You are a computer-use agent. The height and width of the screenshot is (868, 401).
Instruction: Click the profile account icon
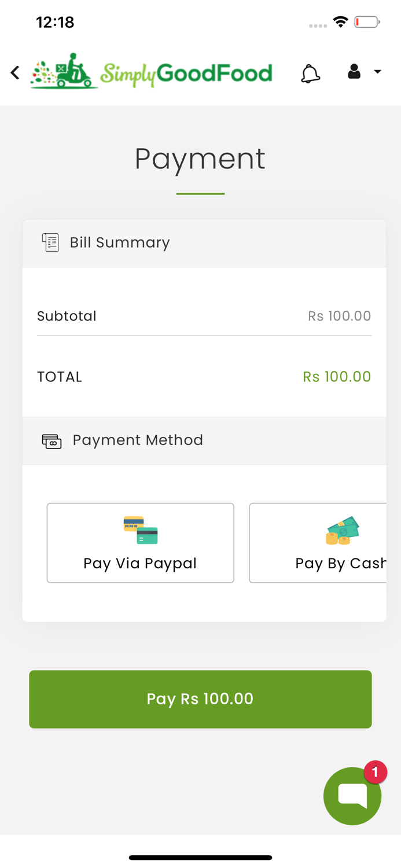point(354,72)
